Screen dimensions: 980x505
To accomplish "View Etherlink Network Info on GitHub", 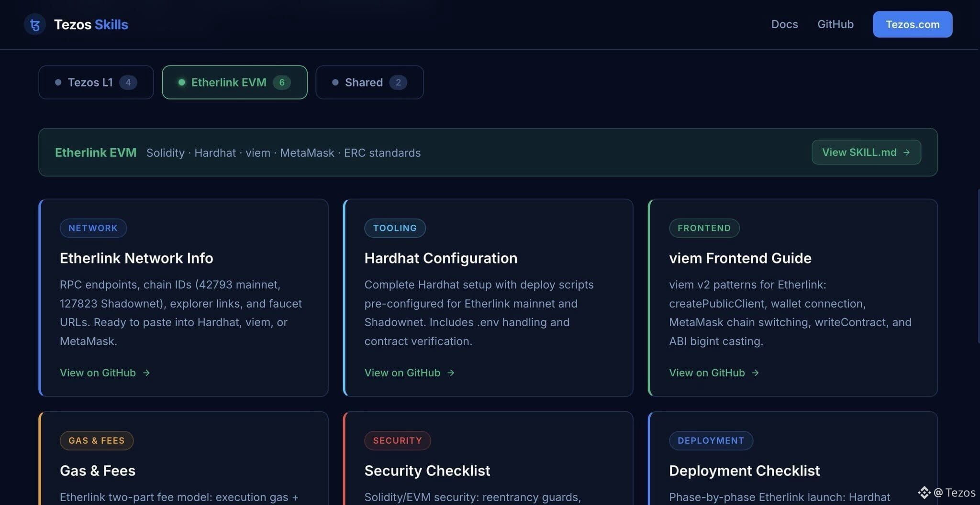I will (x=105, y=373).
